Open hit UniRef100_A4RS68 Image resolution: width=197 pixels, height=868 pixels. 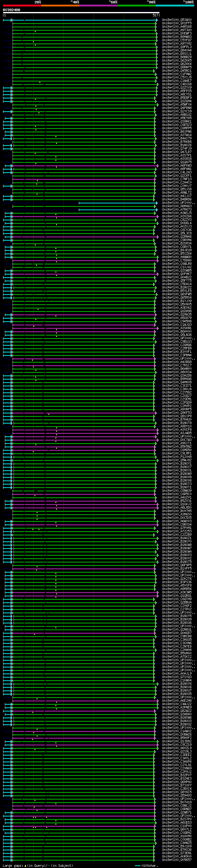click(177, 26)
